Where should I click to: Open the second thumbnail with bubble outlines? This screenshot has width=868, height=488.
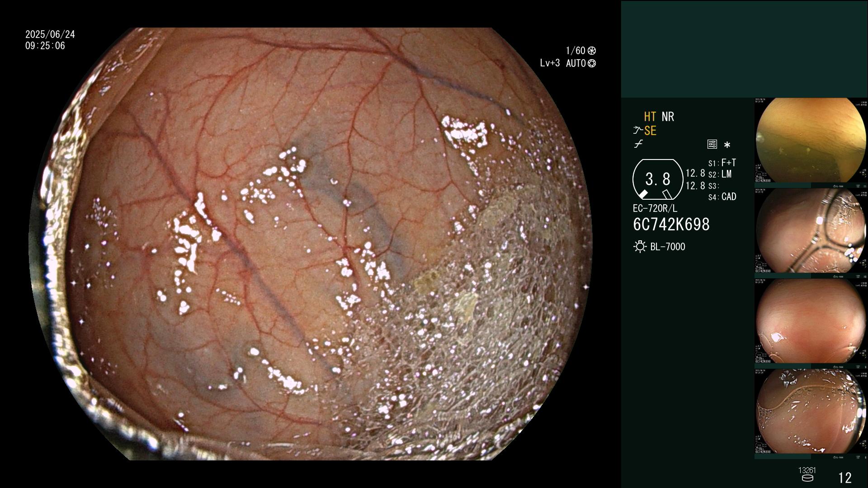[x=811, y=230]
